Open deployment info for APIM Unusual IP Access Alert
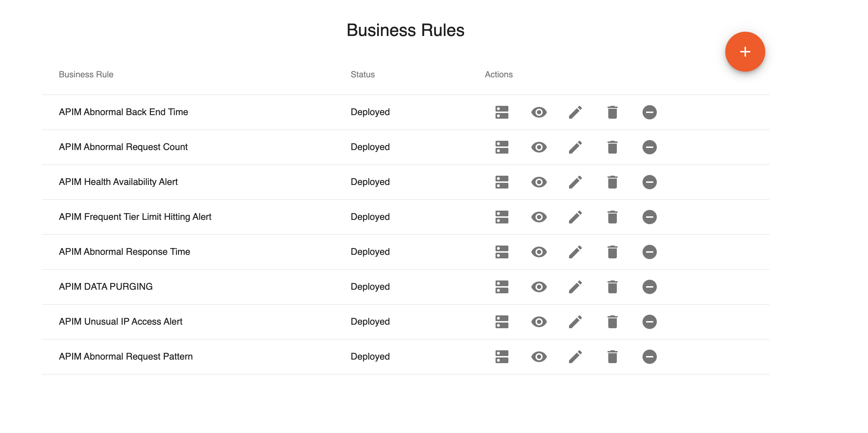The image size is (868, 433). point(502,321)
